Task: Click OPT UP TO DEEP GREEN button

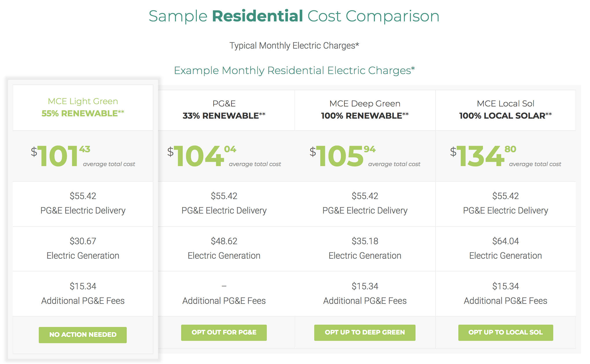Action: pyautogui.click(x=365, y=332)
